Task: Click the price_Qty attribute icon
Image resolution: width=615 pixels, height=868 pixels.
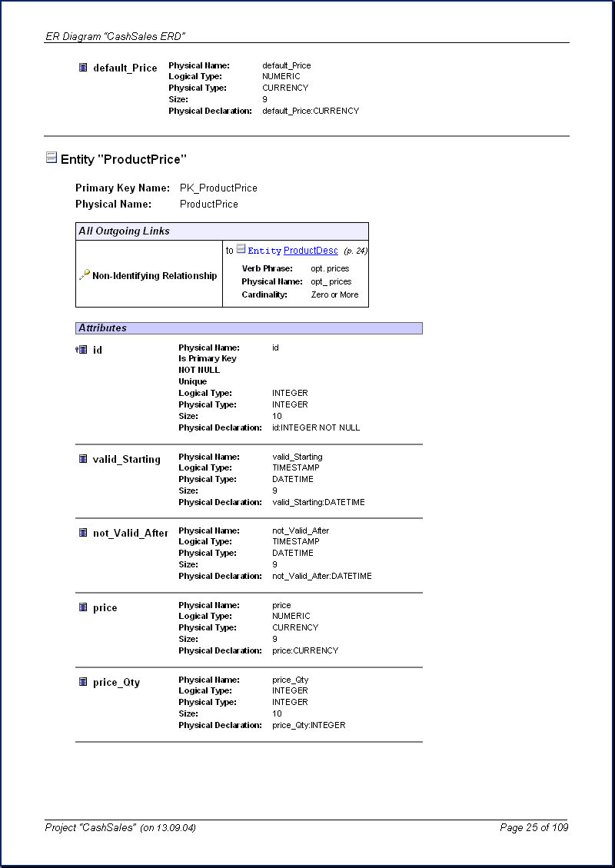Action: pos(83,682)
